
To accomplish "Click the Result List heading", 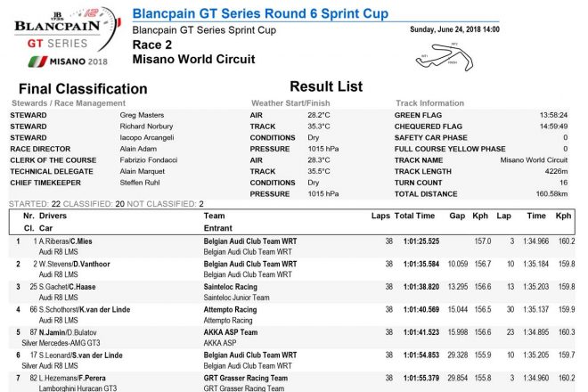I will 326,86.
